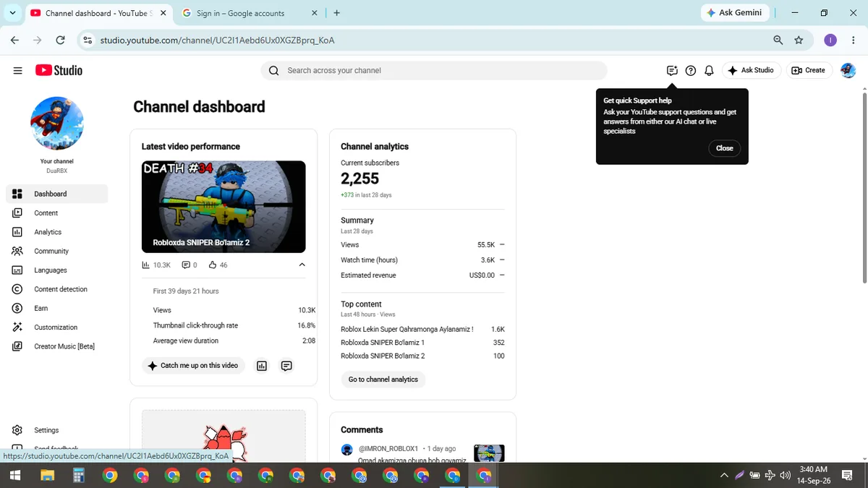Close the quick Support help tooltip
Screen dimensions: 868x488
(x=724, y=148)
